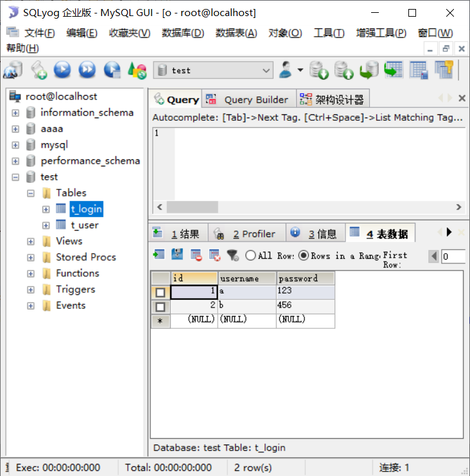Click export database backup icon

pos(344,70)
